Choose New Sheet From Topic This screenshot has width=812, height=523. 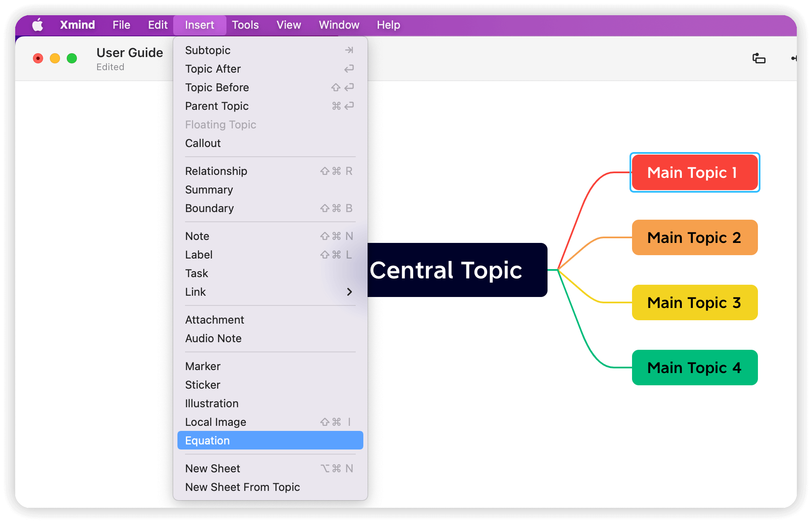[270, 487]
